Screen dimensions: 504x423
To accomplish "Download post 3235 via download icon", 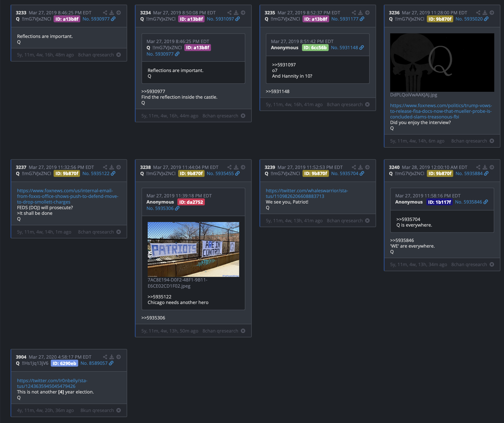I will click(x=360, y=13).
